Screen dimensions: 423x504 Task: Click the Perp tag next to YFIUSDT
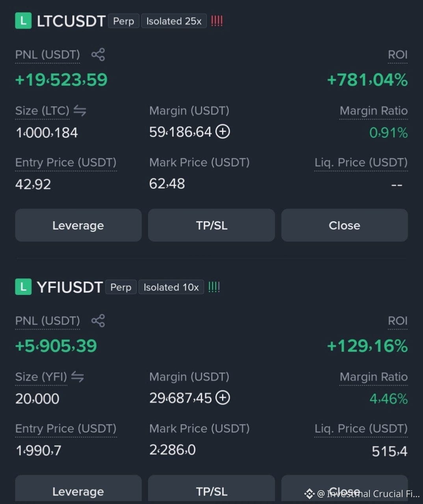(121, 287)
